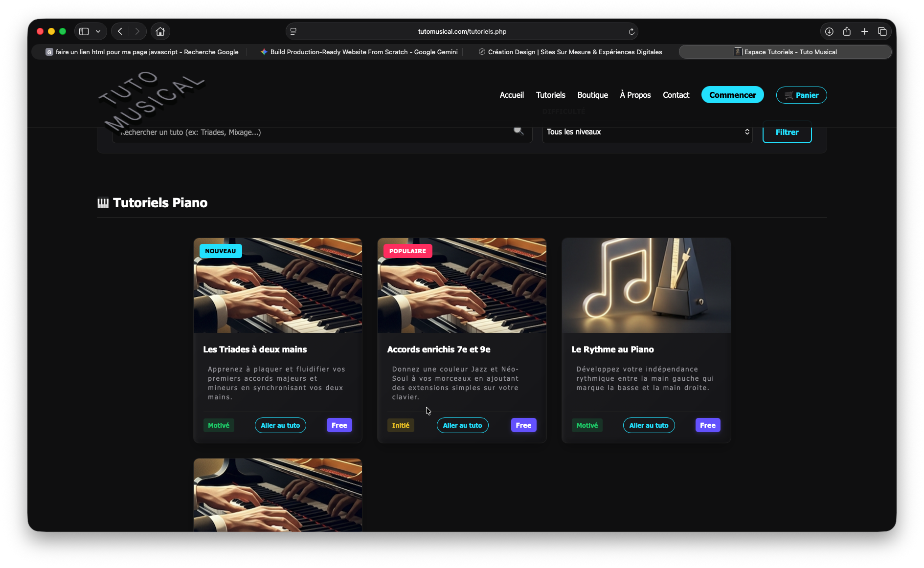The height and width of the screenshot is (568, 924).
Task: Open the Le Rythme au Piano thumbnail
Action: (646, 285)
